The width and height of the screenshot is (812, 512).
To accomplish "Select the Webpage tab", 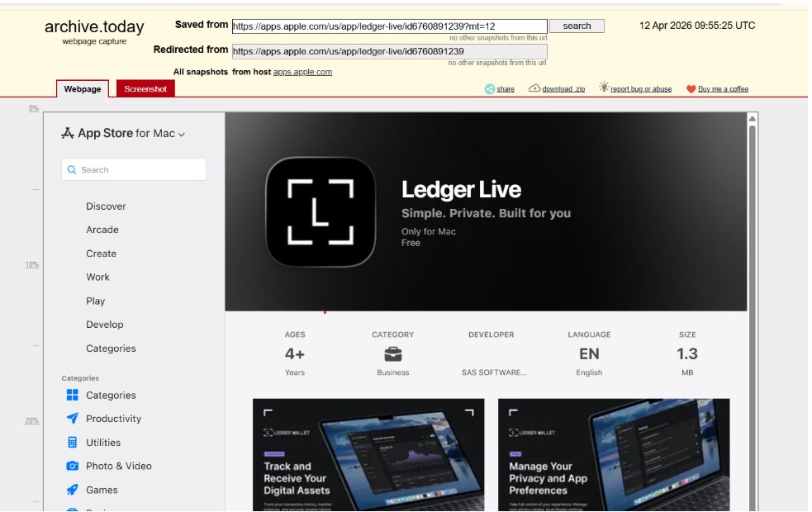I will tap(83, 89).
